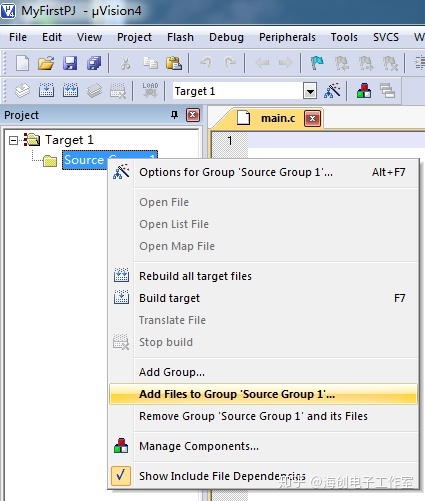Select Target 1 in project tree
Screen dimensions: 425x501
[x=69, y=140]
